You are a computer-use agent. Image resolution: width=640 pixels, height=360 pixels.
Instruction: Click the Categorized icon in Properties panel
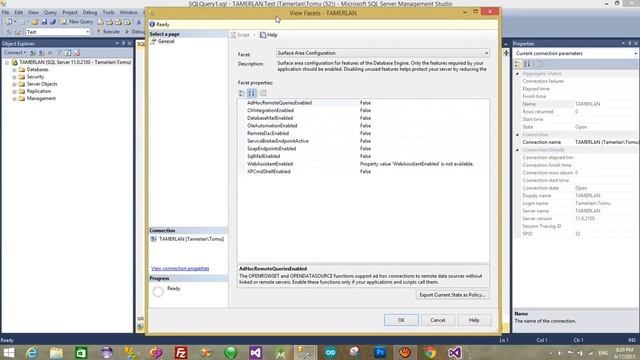[518, 64]
